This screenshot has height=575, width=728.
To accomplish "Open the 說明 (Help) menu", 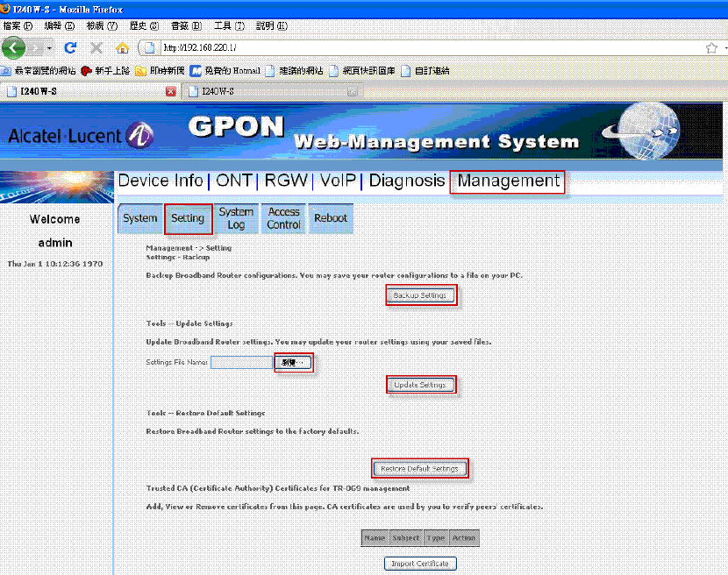I will [x=272, y=25].
